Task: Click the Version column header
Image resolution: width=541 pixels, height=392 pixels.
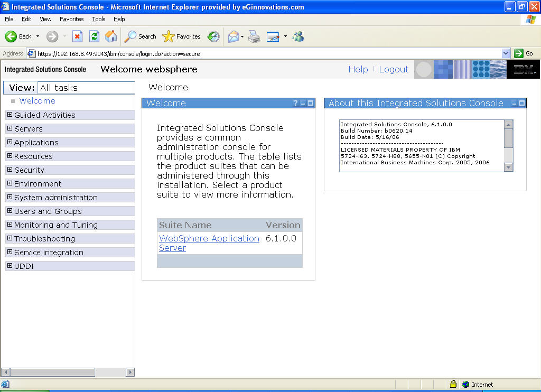Action: coord(283,225)
